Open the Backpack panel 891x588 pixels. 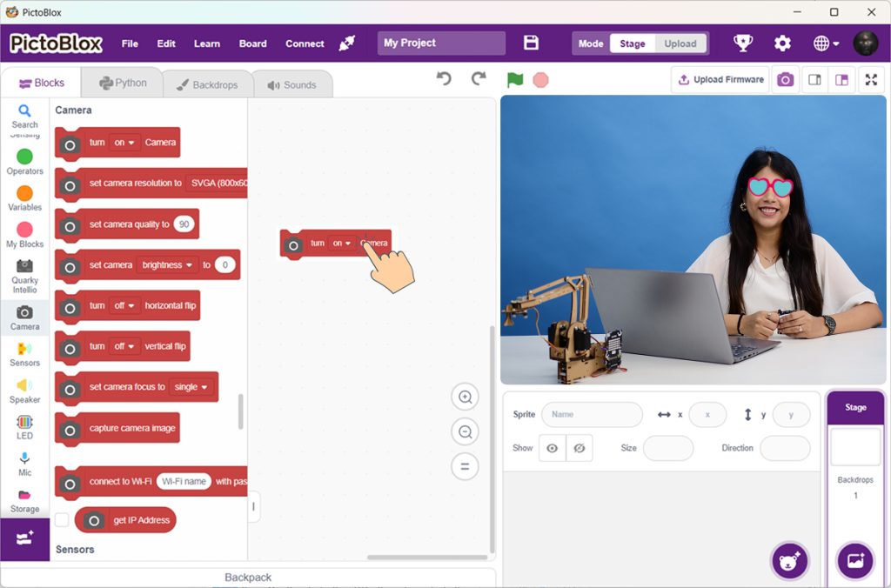tap(248, 578)
